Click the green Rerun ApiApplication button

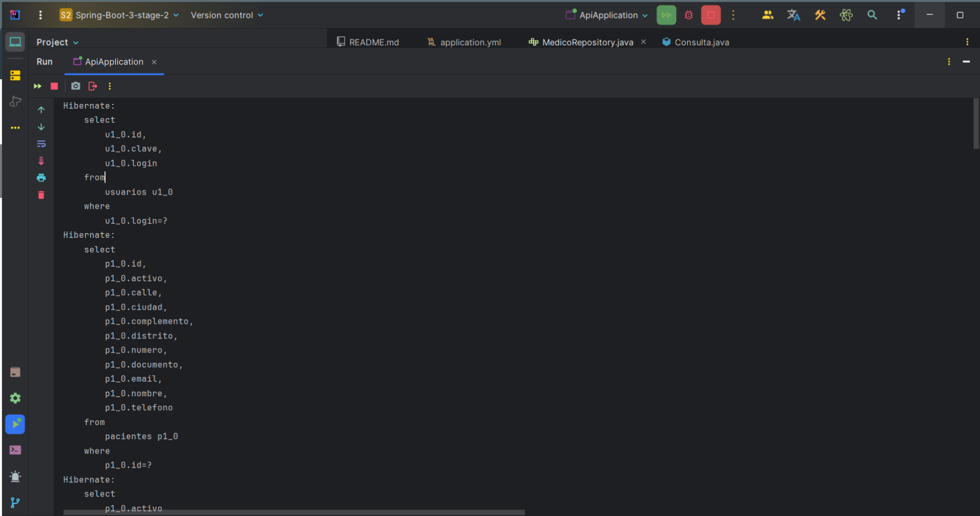666,15
